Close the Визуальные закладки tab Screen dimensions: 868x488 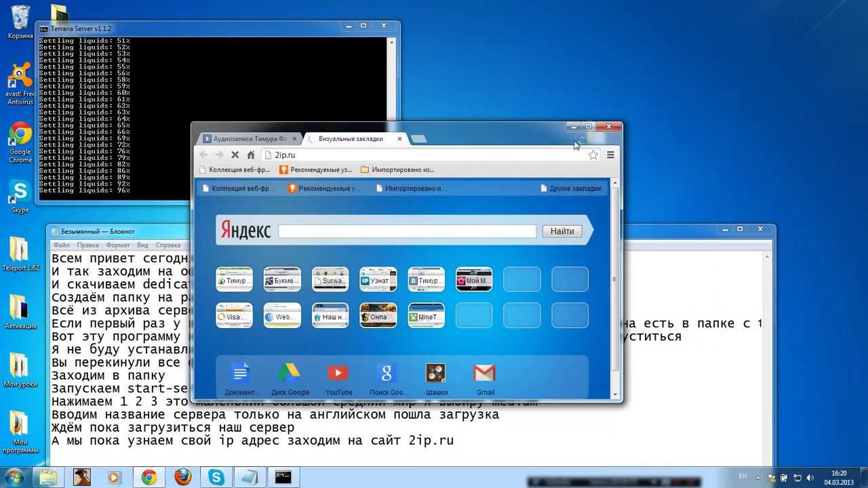[399, 138]
